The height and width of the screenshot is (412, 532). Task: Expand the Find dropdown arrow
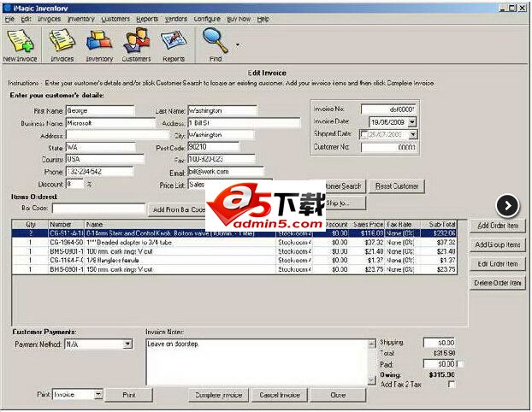[x=237, y=44]
